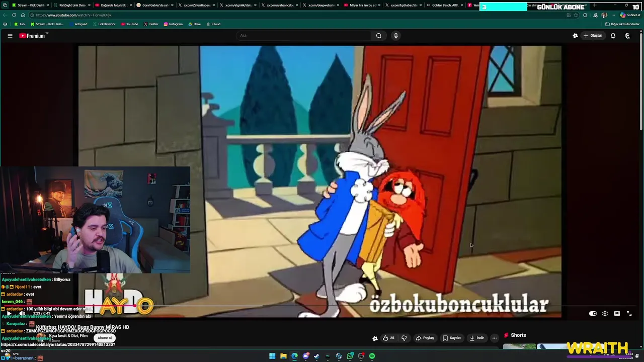Open the YouTube account avatar menu

(627, 36)
